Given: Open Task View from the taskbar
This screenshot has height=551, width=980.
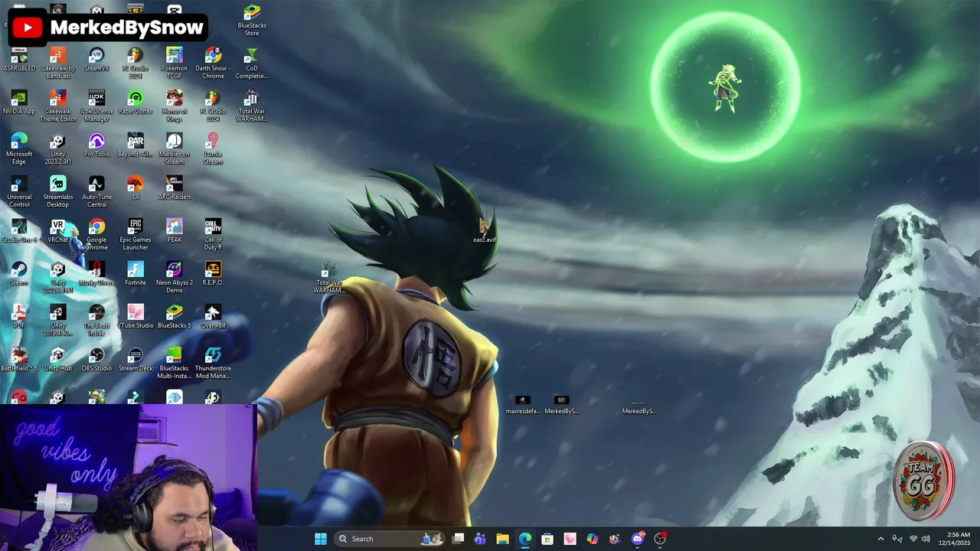Looking at the screenshot, I should click(458, 539).
